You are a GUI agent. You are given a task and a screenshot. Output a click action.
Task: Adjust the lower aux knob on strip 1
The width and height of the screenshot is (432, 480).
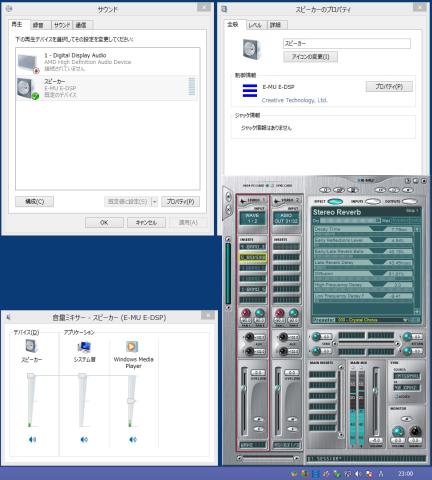[249, 351]
